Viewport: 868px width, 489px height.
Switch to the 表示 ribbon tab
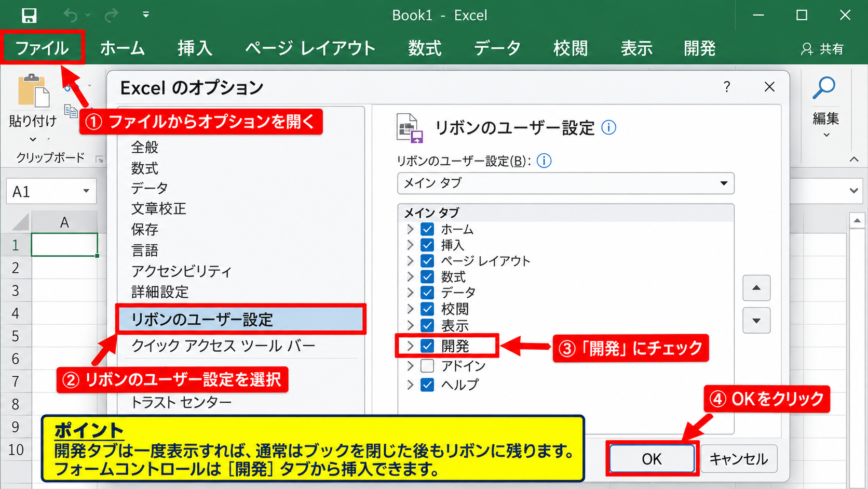(x=636, y=48)
